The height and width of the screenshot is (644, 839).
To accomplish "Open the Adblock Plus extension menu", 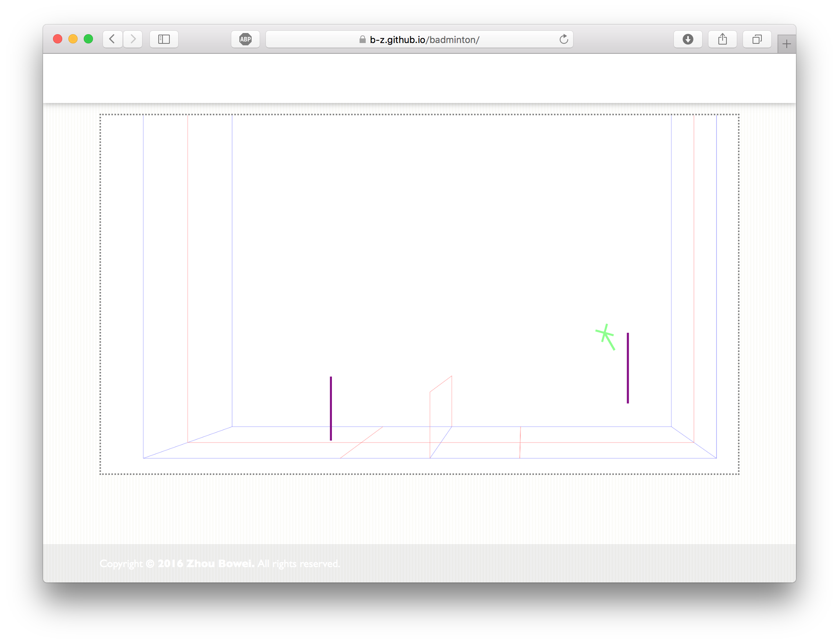I will click(x=245, y=39).
